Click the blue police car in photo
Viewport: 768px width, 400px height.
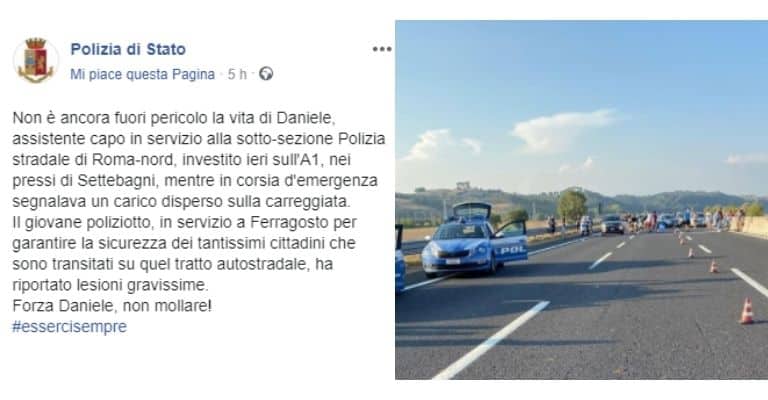pyautogui.click(x=474, y=242)
